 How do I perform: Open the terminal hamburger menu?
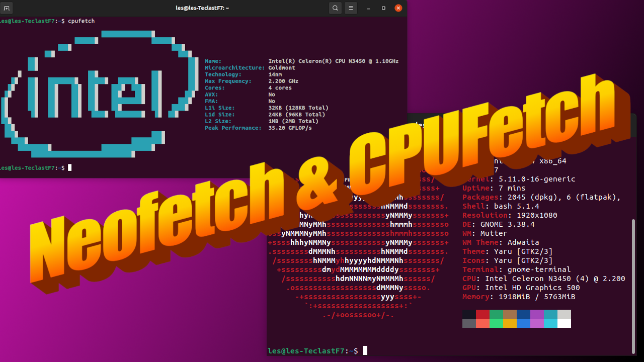click(x=351, y=8)
